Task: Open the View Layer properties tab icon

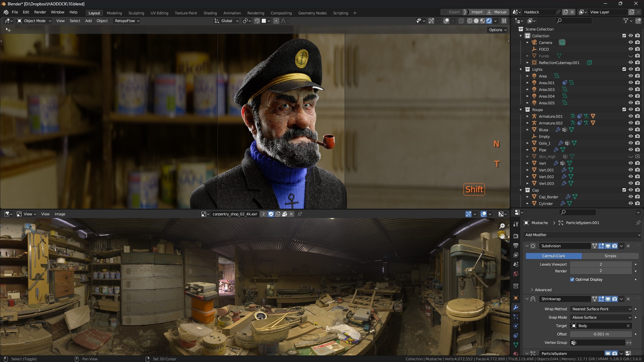Action: [x=516, y=255]
